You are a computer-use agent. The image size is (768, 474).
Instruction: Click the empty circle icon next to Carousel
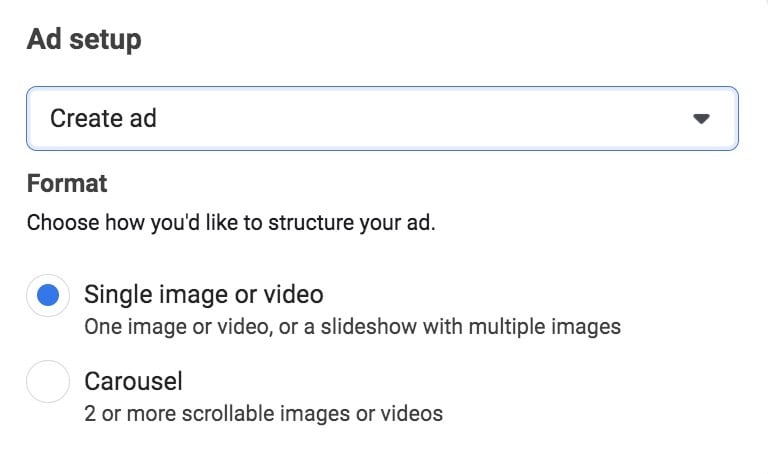tap(48, 381)
